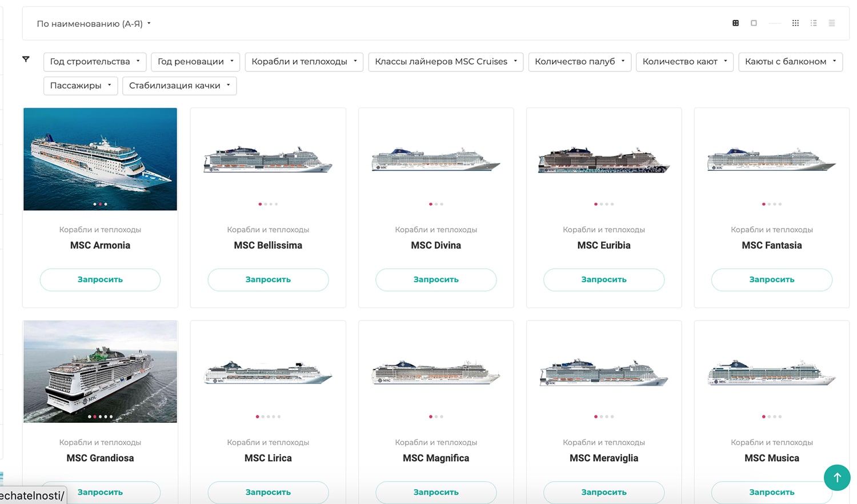
Task: Click the MSC Grandiosa ship photo
Action: 100,371
